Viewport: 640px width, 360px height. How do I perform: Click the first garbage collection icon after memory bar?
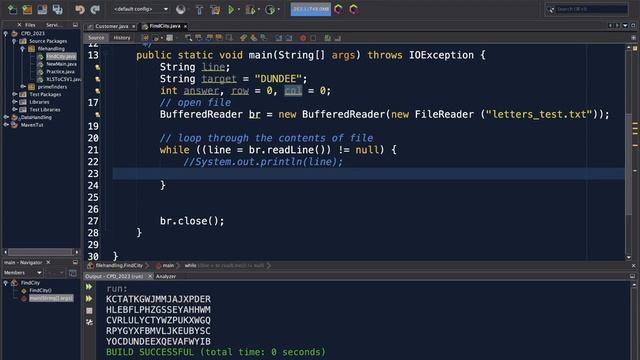coord(338,9)
